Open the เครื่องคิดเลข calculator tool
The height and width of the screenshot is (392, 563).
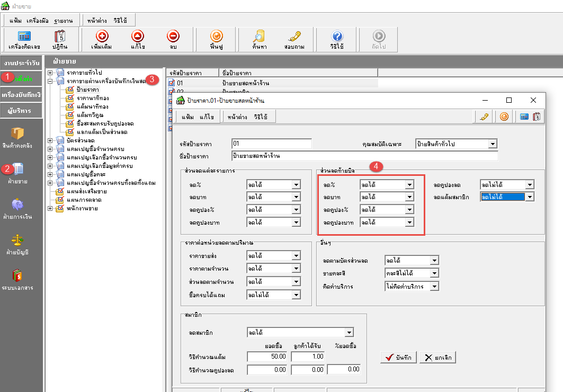(24, 39)
